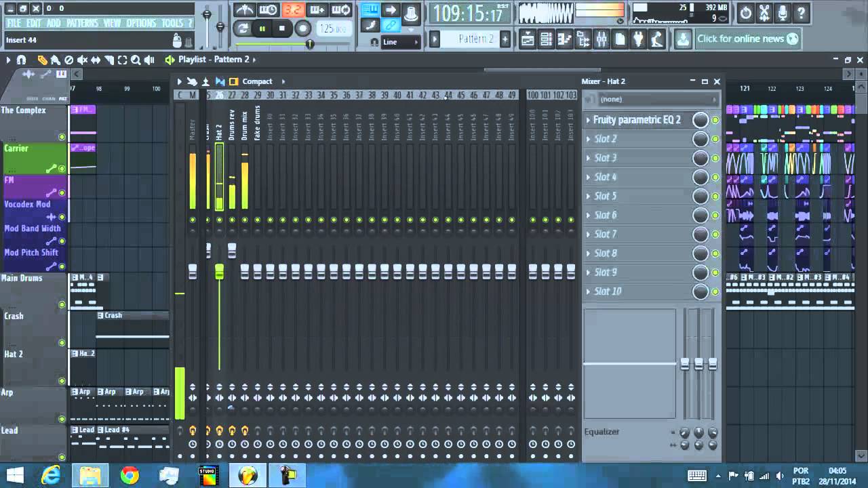Switch pattern/song mode button
868x488 pixels.
click(x=242, y=28)
